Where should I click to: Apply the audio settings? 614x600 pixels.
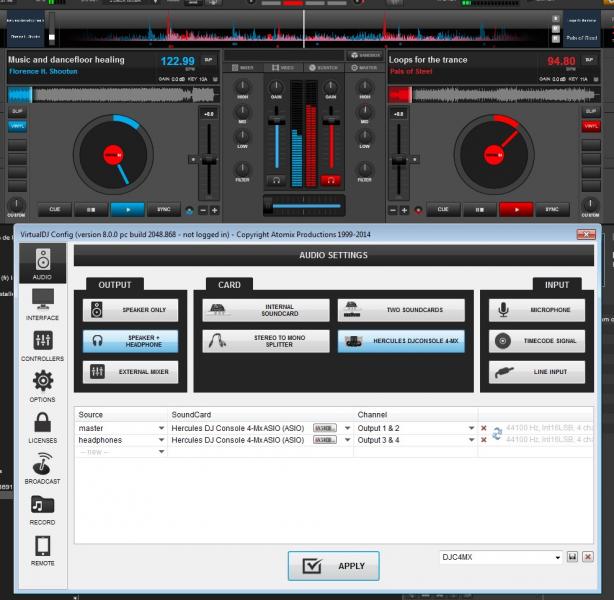(x=334, y=566)
